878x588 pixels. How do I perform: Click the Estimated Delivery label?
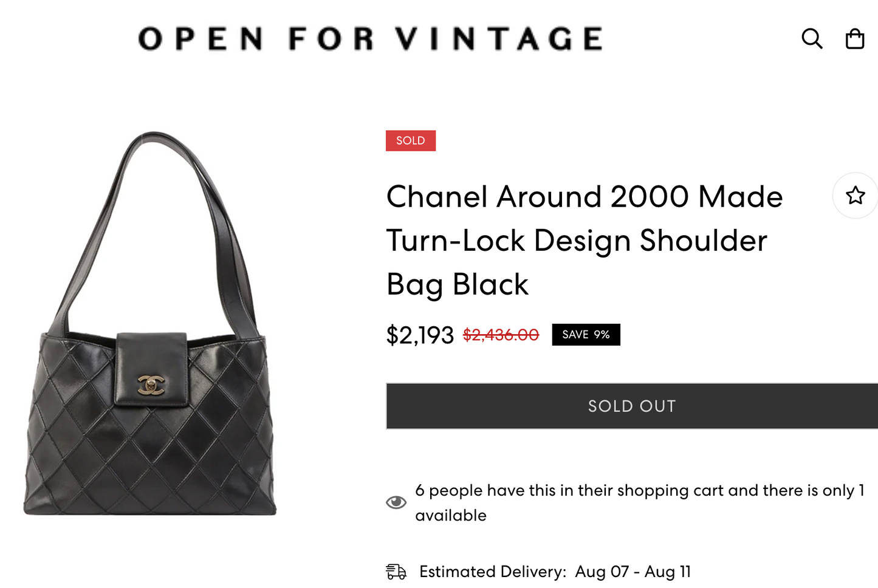[493, 572]
